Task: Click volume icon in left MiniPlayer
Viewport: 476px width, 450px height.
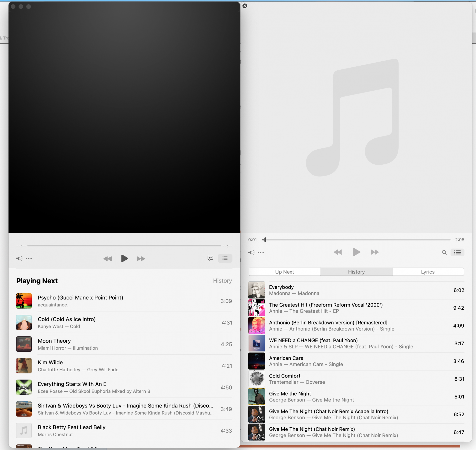Action: [x=19, y=258]
